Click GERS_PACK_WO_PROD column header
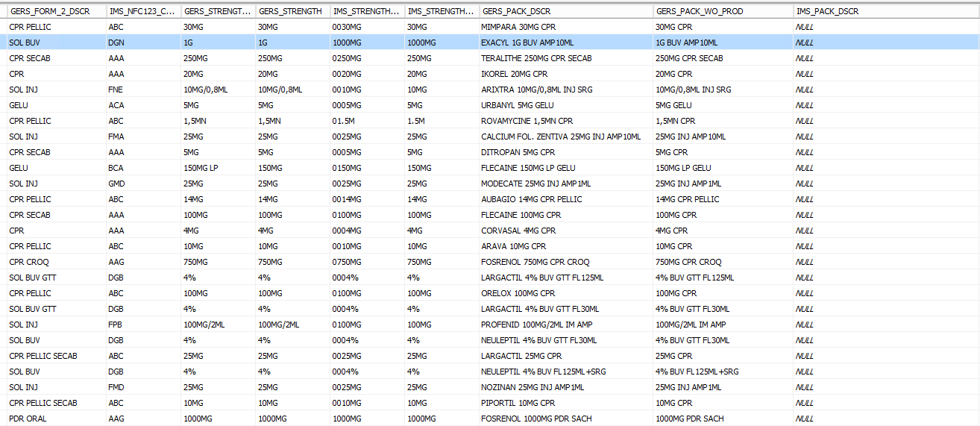This screenshot has width=980, height=426. tap(723, 11)
